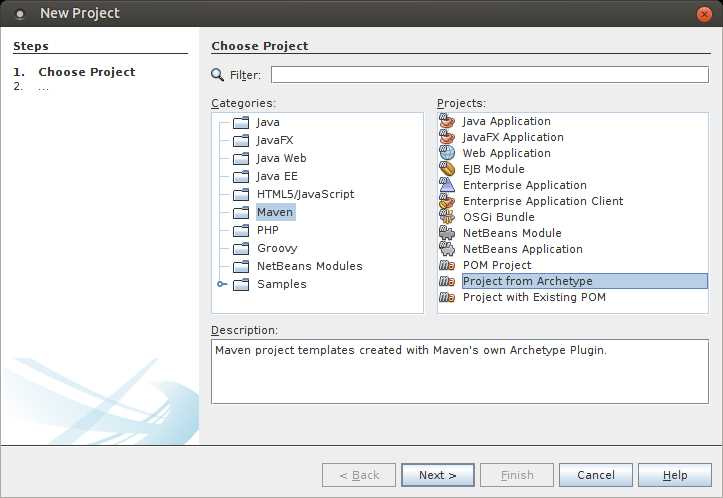Image resolution: width=723 pixels, height=498 pixels.
Task: Close the New Project dialog
Action: 704,14
